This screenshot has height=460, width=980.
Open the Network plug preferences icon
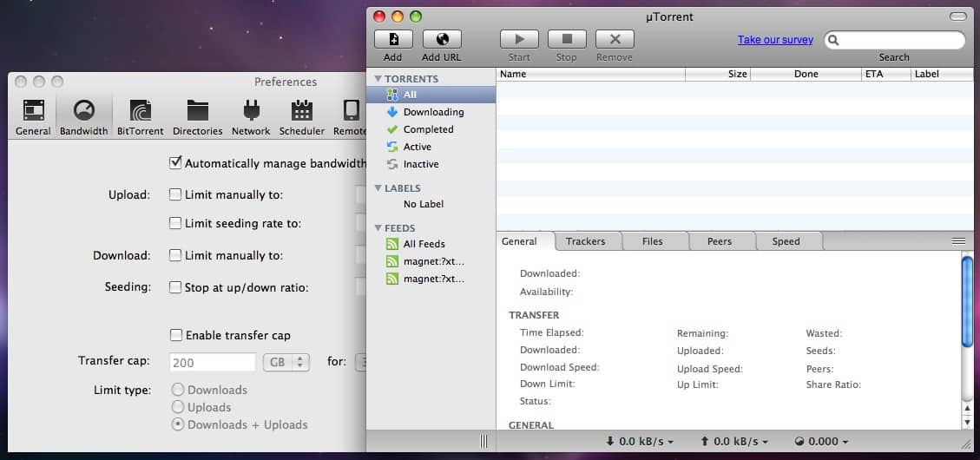pos(251,110)
